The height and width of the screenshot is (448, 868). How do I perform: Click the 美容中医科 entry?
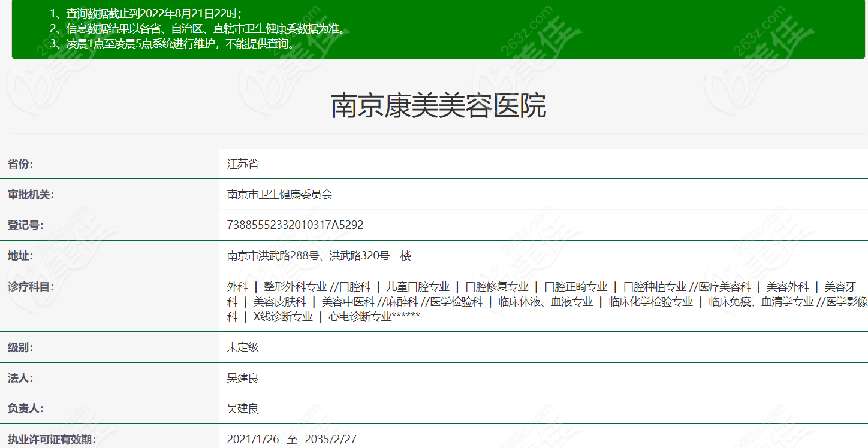point(348,302)
